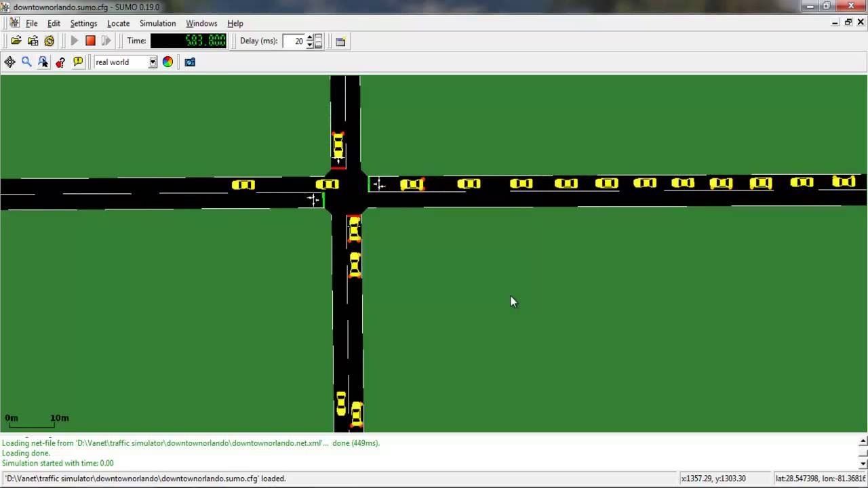Image resolution: width=868 pixels, height=488 pixels.
Task: Reload the simulation
Action: coord(50,41)
